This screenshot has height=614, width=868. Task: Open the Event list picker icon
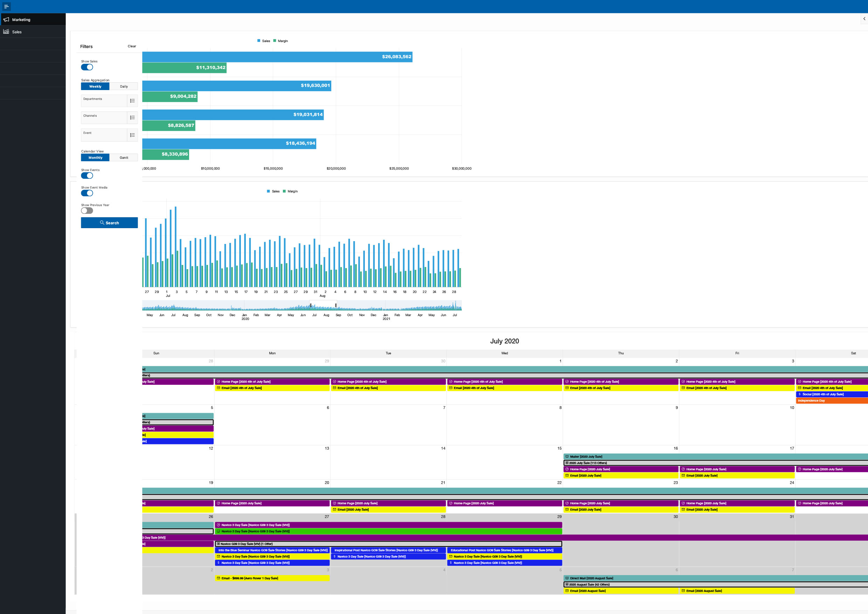(132, 135)
